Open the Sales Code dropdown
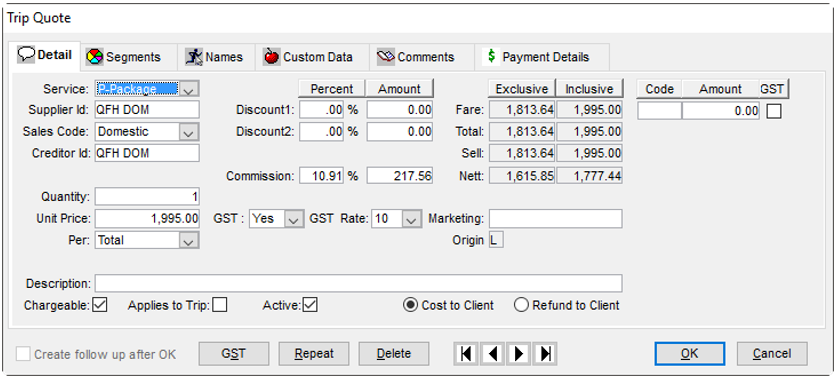This screenshot has height=382, width=837. (187, 132)
